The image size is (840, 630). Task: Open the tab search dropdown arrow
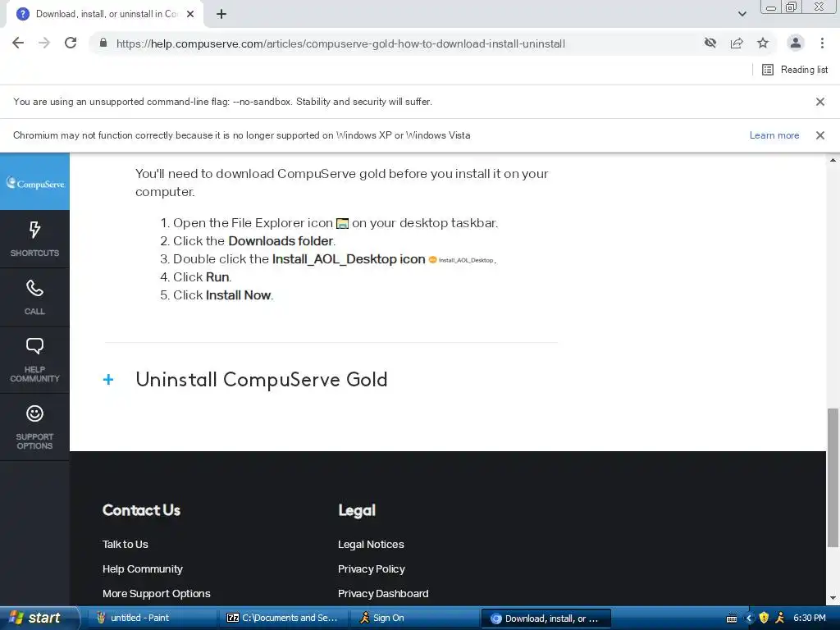[x=742, y=14]
